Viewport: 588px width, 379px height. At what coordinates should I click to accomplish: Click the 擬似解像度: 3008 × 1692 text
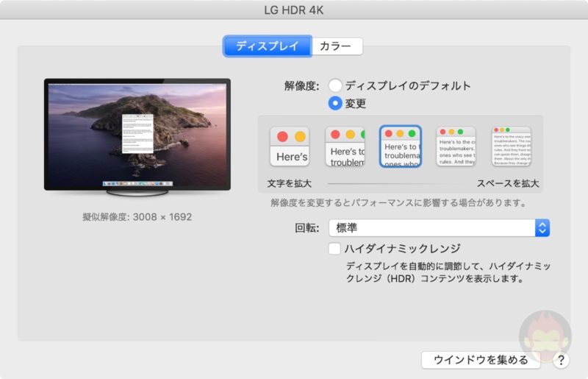(x=137, y=217)
